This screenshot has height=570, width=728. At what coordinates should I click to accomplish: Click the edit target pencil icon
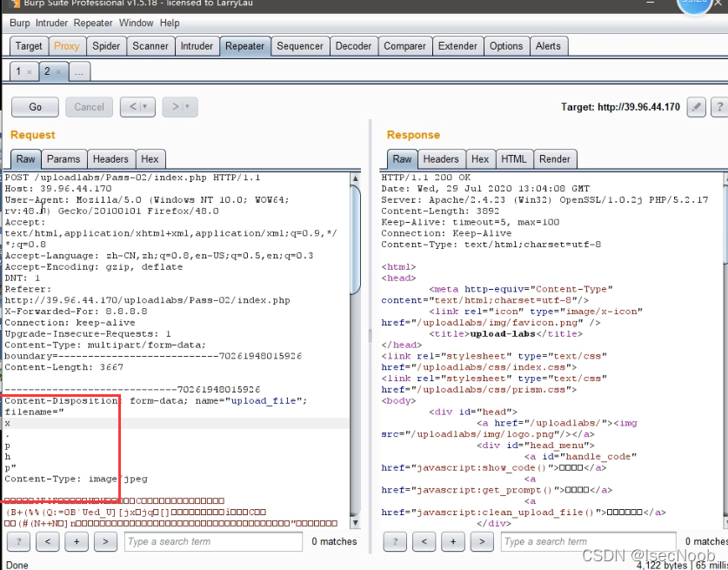pos(696,107)
